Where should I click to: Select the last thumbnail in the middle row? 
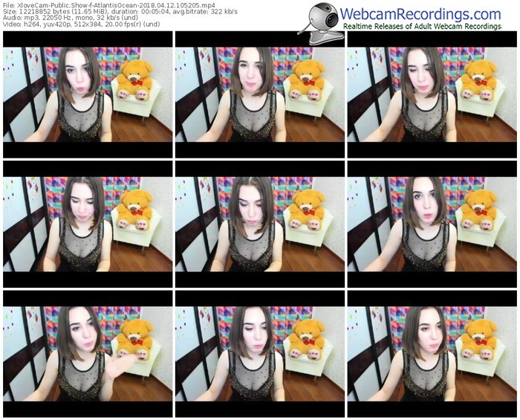pos(432,224)
